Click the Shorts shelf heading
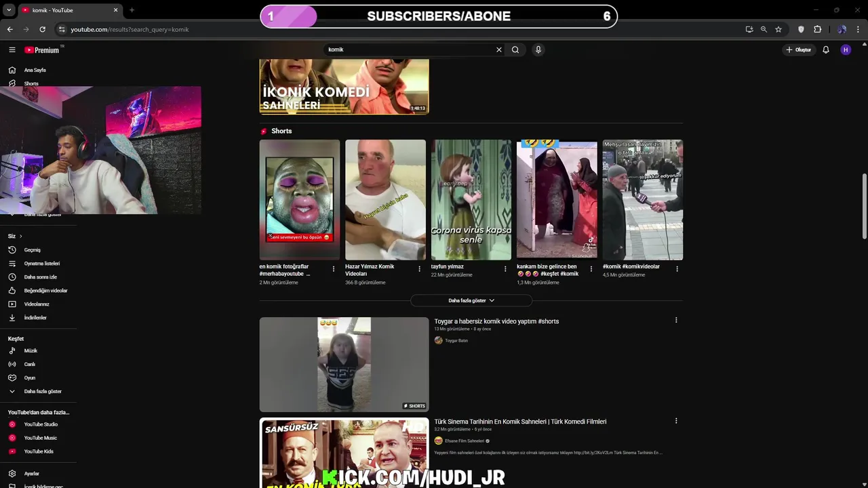This screenshot has height=488, width=868. [x=281, y=131]
